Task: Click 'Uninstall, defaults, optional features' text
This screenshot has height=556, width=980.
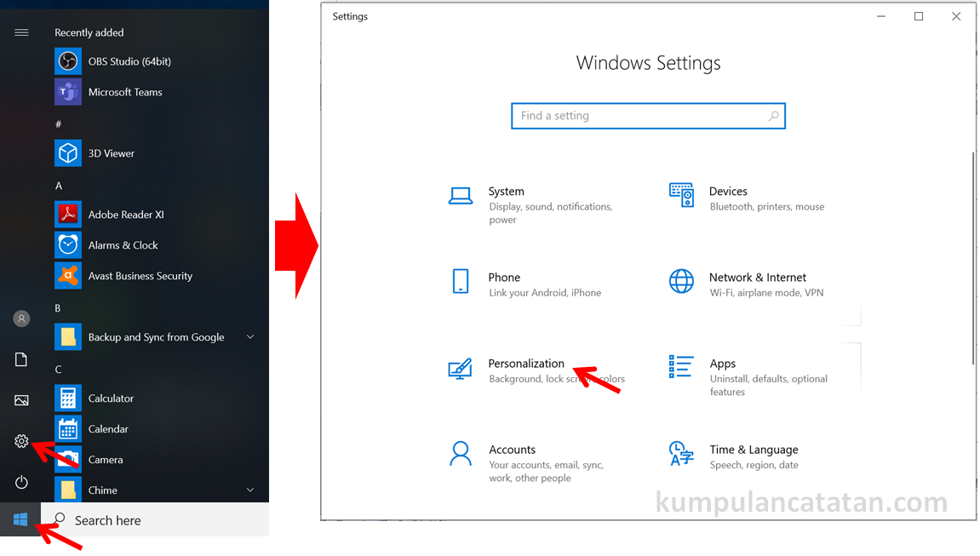Action: [768, 385]
